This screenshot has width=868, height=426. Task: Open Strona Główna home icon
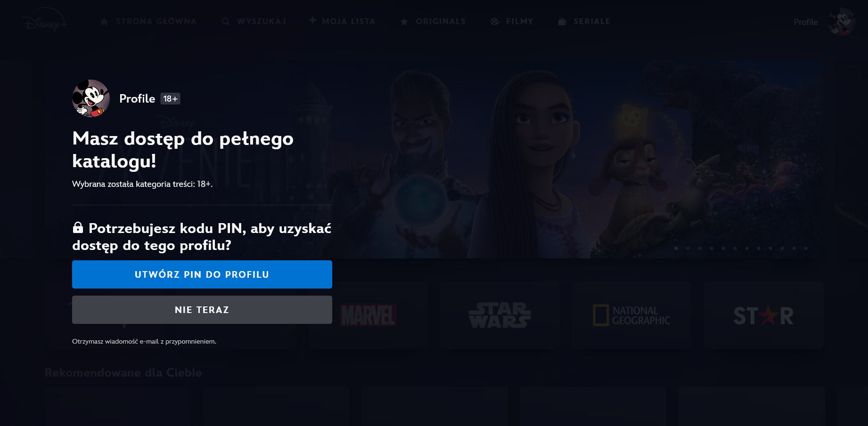coord(104,22)
